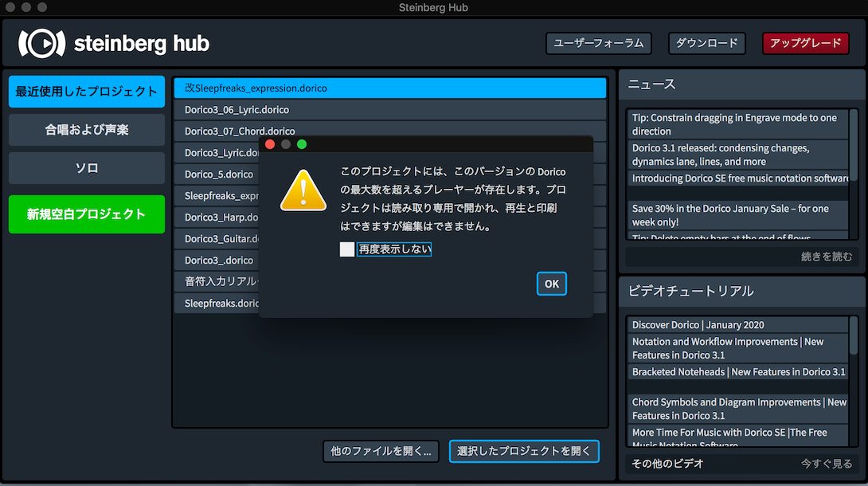
Task: Click the ダウンロード button
Action: point(707,43)
